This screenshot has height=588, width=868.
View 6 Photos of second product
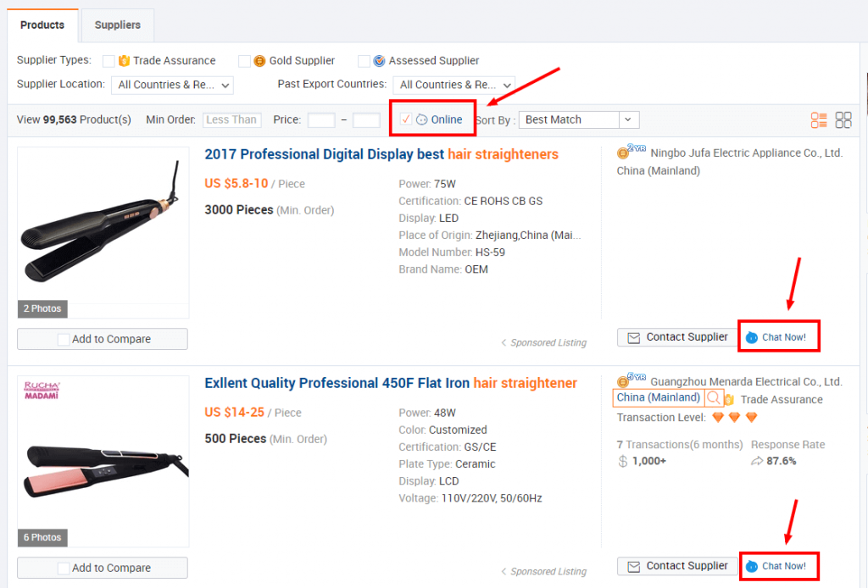42,538
